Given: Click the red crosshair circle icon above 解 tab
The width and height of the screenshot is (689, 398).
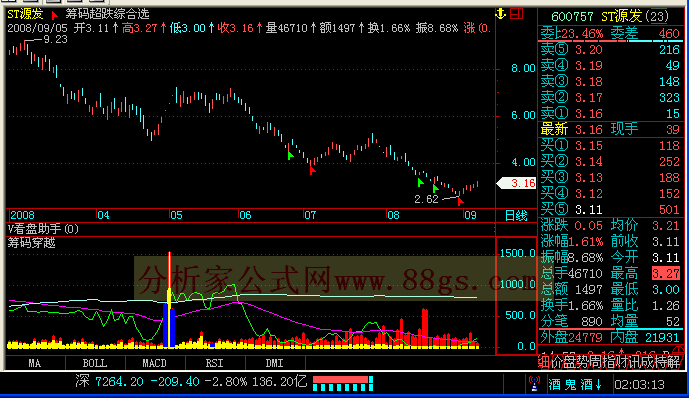Looking at the screenshot, I should [x=679, y=351].
